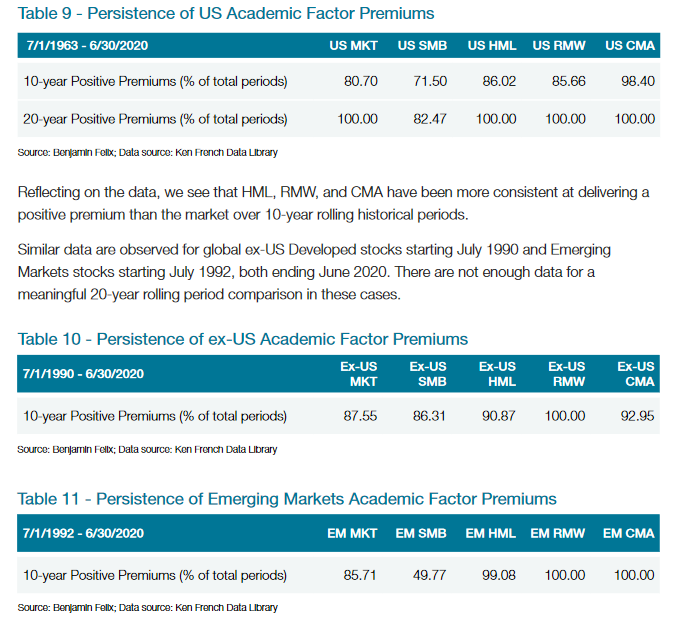This screenshot has width=682, height=619.
Task: Click the source line below Table 11
Action: [147, 608]
